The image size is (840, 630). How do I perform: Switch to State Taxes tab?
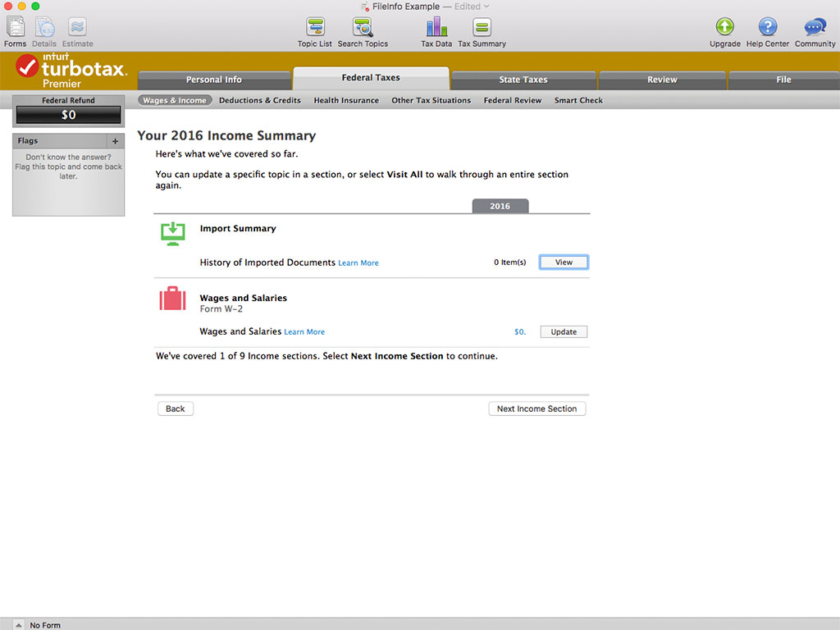pos(523,80)
